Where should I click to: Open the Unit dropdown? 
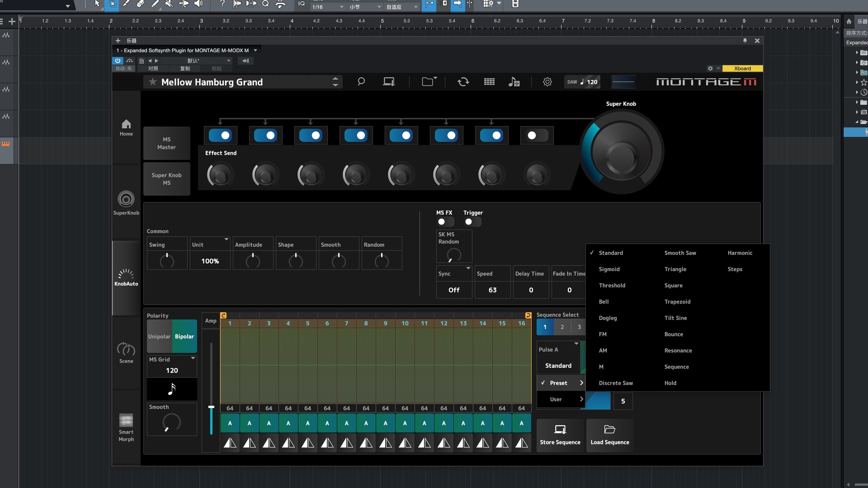click(x=226, y=239)
